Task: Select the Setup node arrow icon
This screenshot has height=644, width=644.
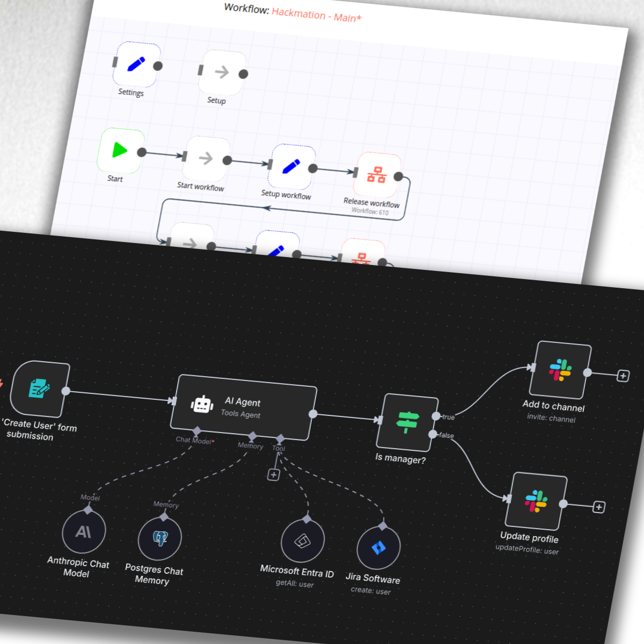Action: click(222, 72)
